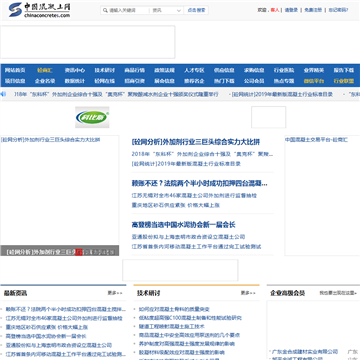360x360 pixels.
Task: Open article 隧道工程喷射混凝土施工技术
Action: click(172, 326)
